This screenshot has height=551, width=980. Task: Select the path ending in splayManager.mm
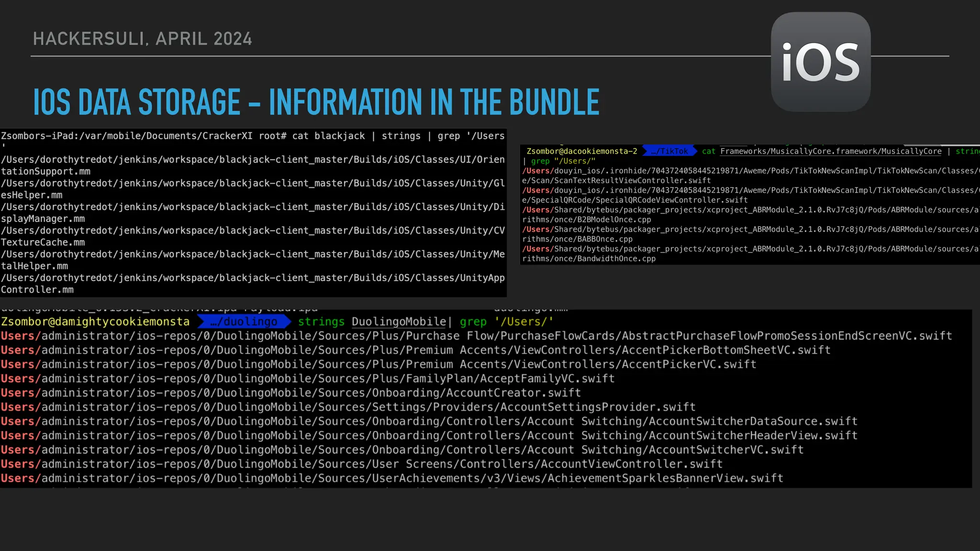tap(253, 213)
